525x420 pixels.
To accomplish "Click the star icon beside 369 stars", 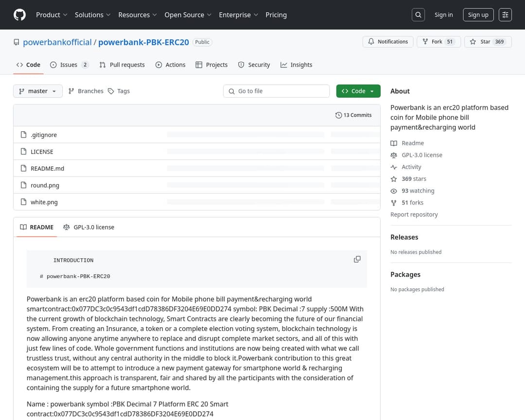I will pos(394,179).
